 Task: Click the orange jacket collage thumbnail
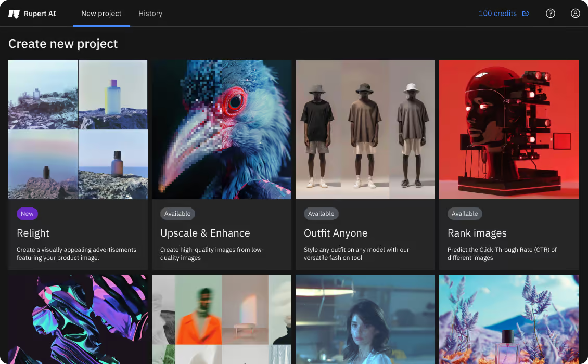click(222, 319)
